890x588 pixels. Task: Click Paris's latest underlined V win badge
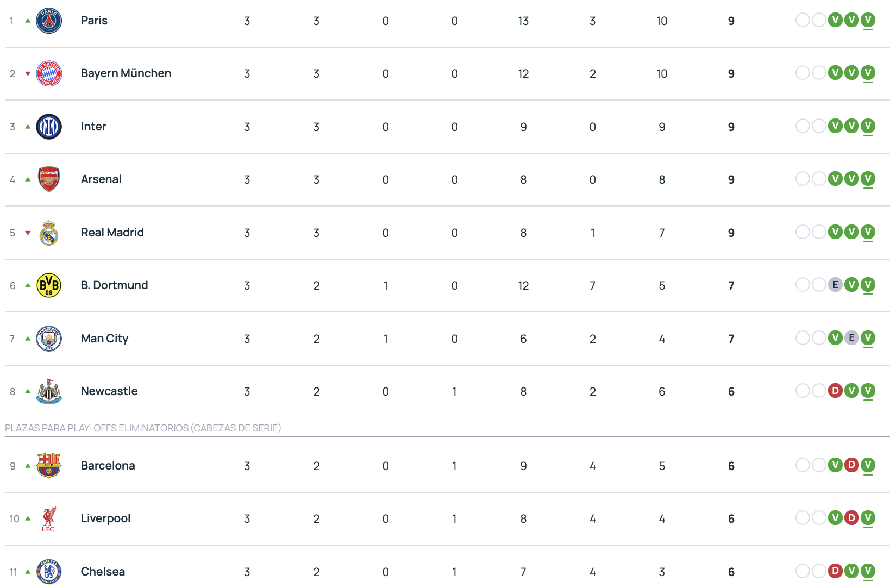(868, 20)
